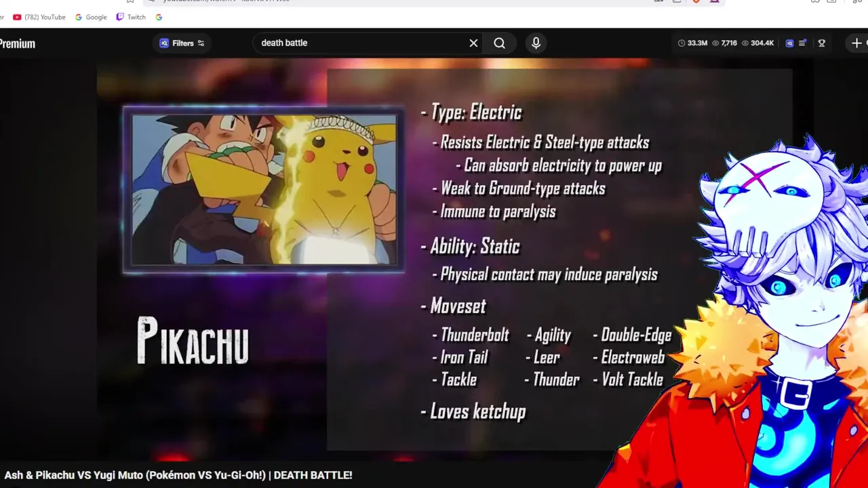Click the unlabeled Google icon bookmark

[x=159, y=17]
